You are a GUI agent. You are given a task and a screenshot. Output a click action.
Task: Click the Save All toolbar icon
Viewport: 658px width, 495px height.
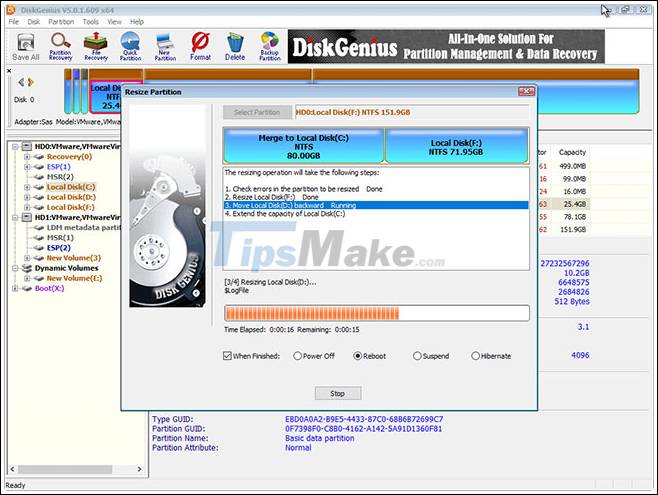tap(26, 47)
